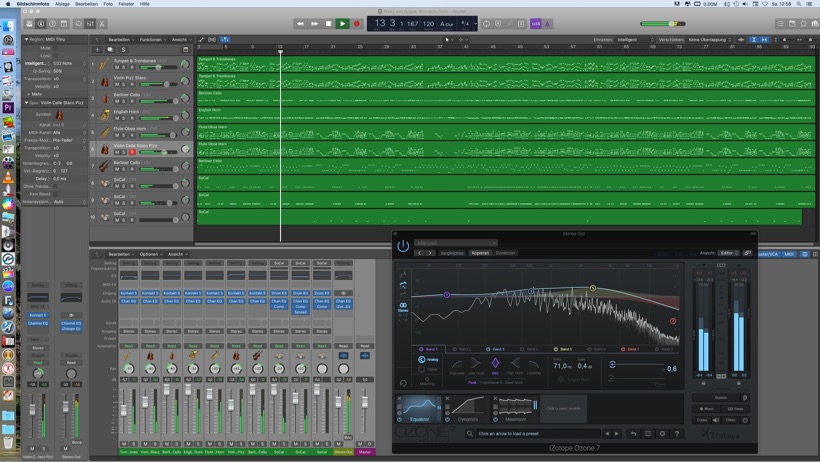Open the Dynamics module in Ozone
The image size is (820, 462).
click(468, 407)
